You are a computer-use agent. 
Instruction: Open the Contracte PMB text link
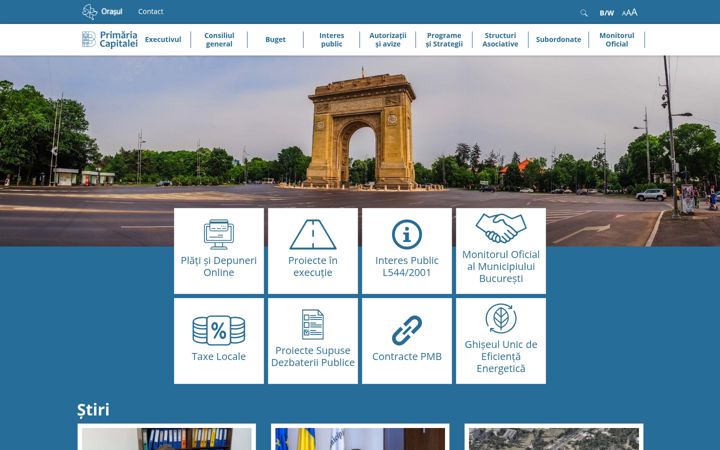pos(407,356)
